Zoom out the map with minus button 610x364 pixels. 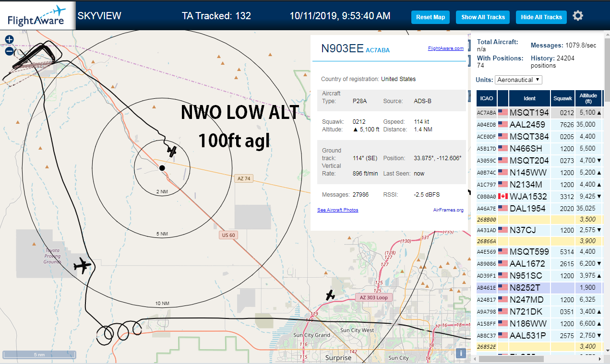click(9, 51)
